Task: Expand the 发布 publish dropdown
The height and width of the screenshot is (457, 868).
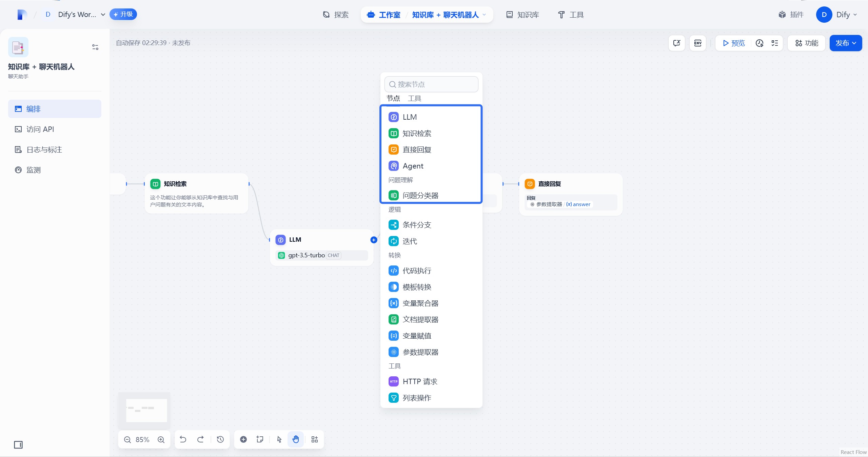Action: [x=846, y=43]
